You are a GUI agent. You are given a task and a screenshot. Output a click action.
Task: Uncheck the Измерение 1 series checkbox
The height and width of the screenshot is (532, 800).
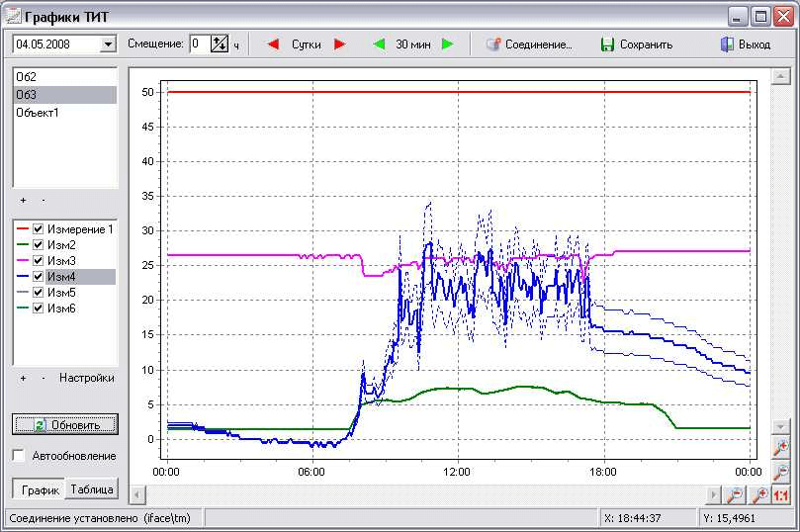39,228
